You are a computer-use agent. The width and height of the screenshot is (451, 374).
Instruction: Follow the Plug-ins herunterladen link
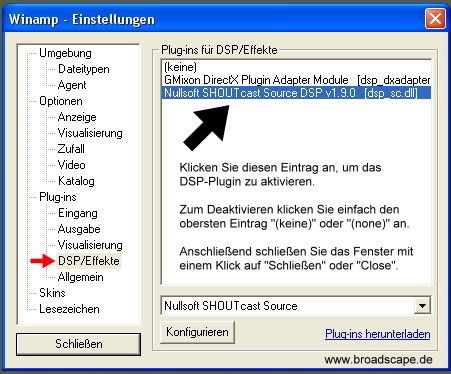[x=377, y=334]
